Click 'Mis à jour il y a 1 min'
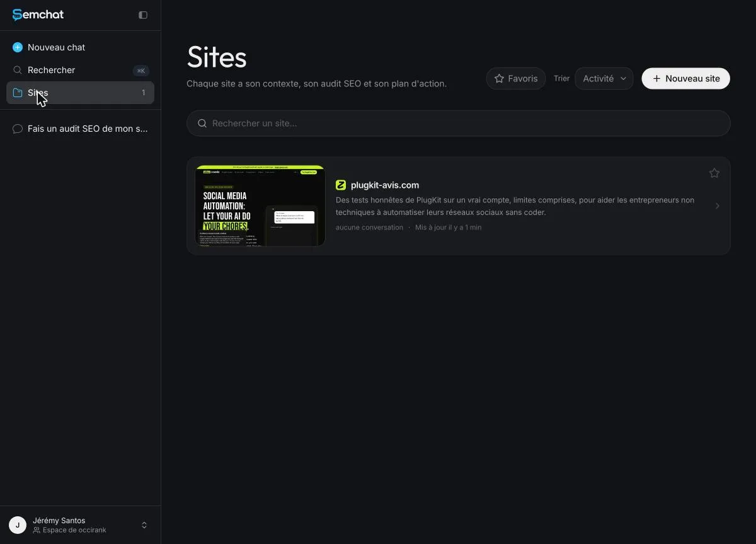Image resolution: width=756 pixels, height=544 pixels. [449, 228]
